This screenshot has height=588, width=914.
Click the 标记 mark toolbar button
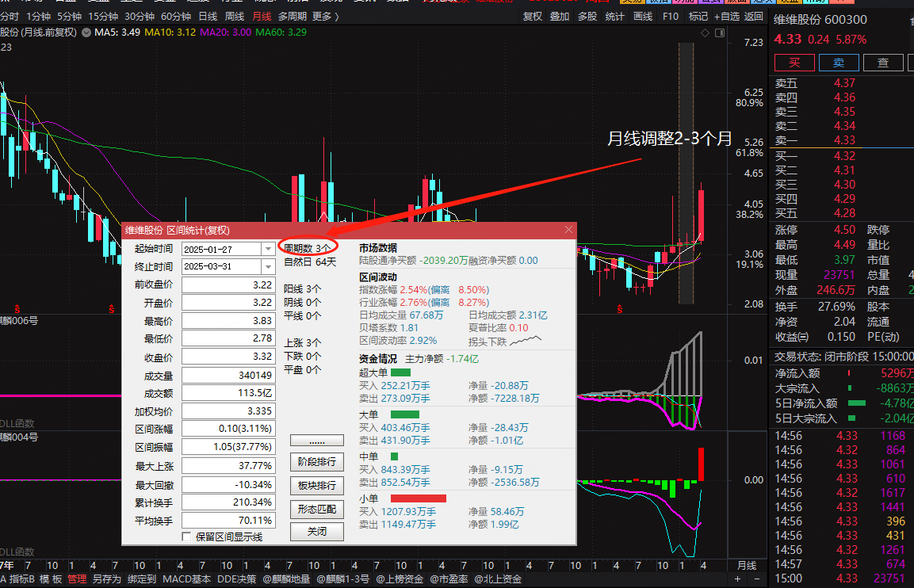click(698, 17)
